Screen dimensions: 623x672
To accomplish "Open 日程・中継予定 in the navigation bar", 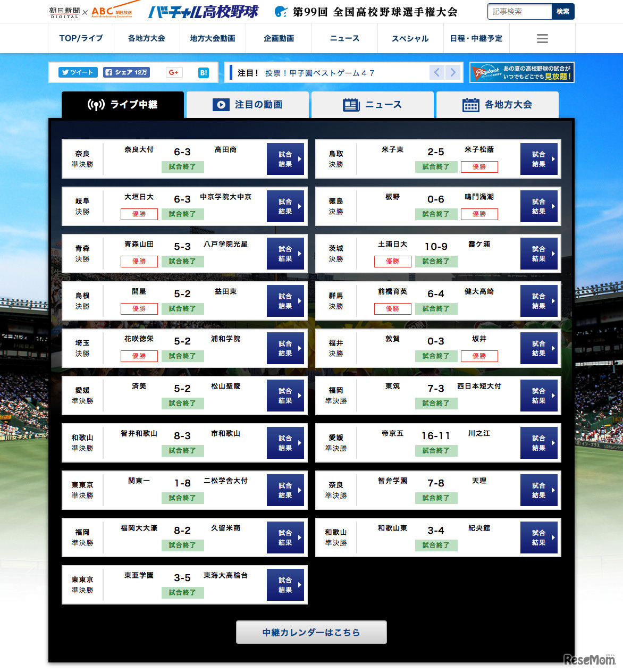I will tap(476, 38).
